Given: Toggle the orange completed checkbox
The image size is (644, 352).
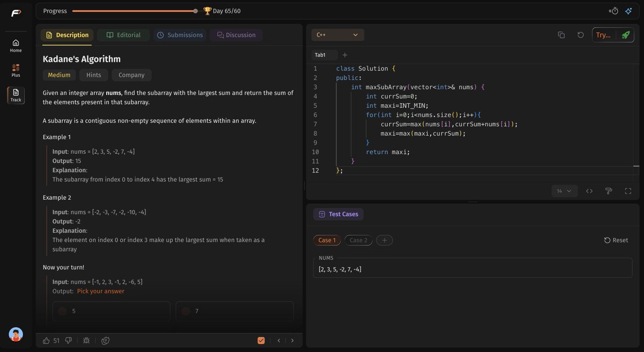Looking at the screenshot, I should coord(261,340).
